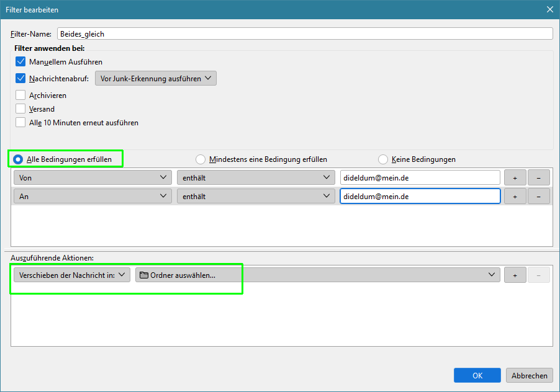Toggle the Nachrichtenabruf checkbox

pyautogui.click(x=20, y=79)
